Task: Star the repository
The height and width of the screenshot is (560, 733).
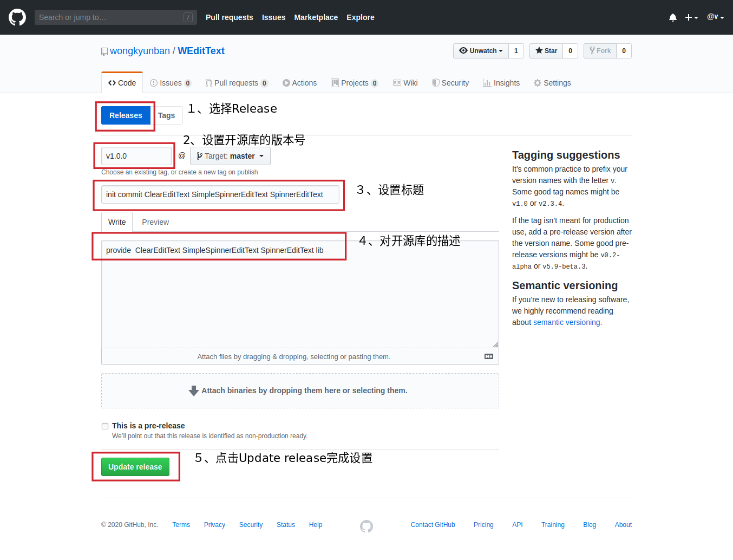Action: [546, 51]
